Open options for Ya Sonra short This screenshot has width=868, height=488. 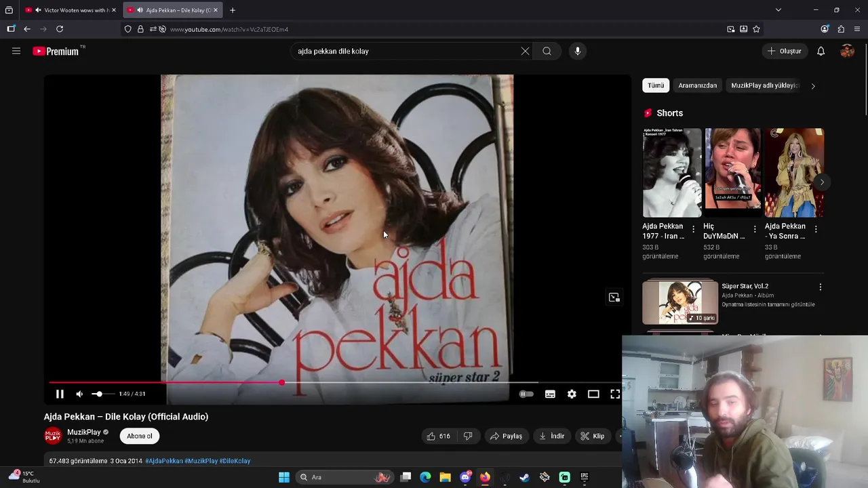[816, 230]
